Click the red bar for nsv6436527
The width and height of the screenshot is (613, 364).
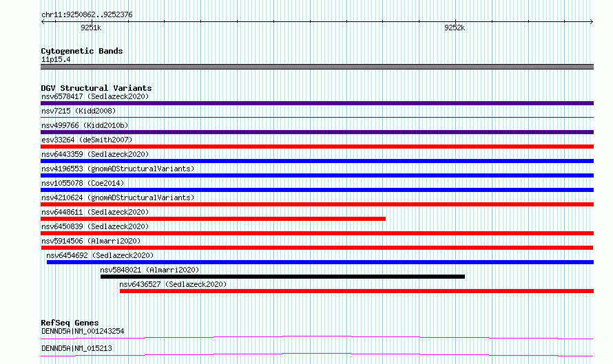click(357, 291)
